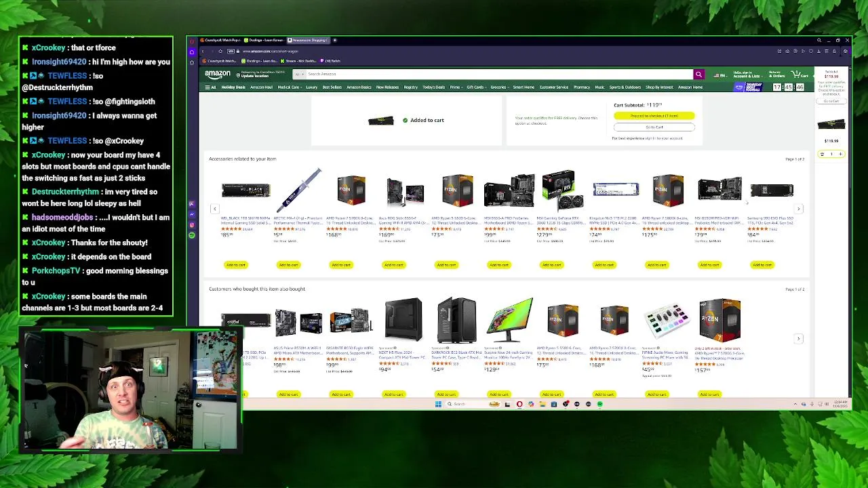
Task: Open the Opera sidebar Instagram icon
Action: click(192, 225)
